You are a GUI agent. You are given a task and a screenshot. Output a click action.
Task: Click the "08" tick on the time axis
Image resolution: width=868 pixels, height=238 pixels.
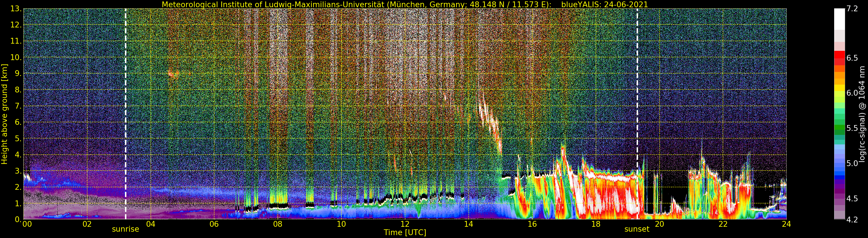point(278,224)
